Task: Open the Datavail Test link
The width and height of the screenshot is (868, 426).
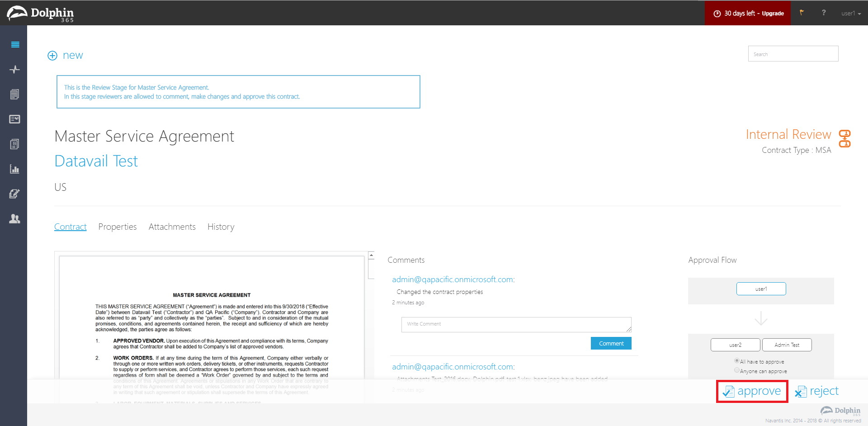Action: pyautogui.click(x=96, y=161)
